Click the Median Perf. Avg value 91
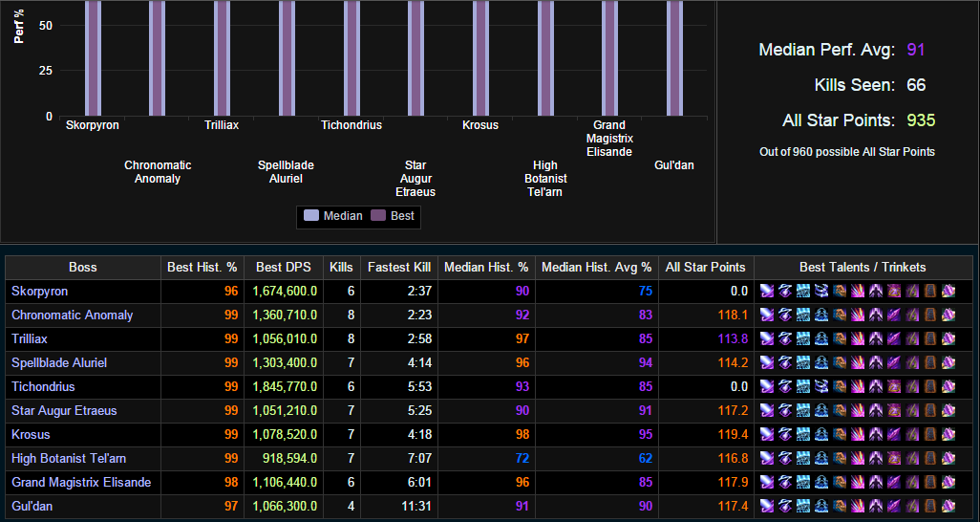Viewport: 980px width, 522px height. [x=916, y=50]
